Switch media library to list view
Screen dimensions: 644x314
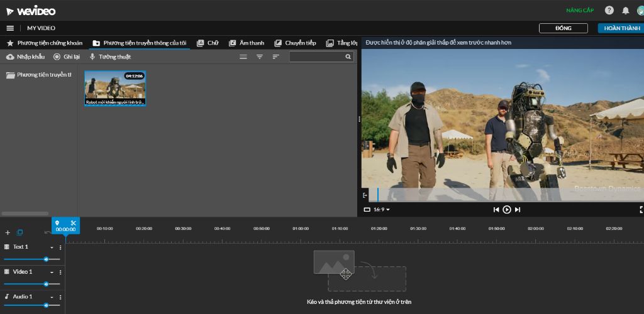(243, 57)
